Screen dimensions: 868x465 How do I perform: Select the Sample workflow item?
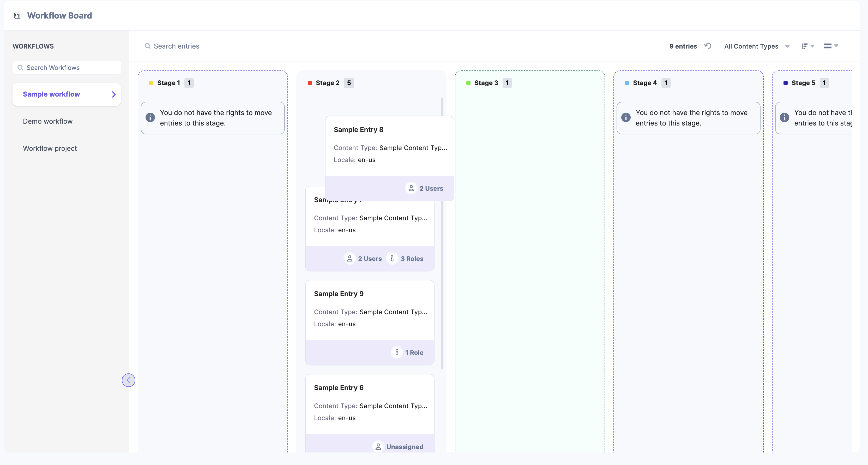pos(67,94)
